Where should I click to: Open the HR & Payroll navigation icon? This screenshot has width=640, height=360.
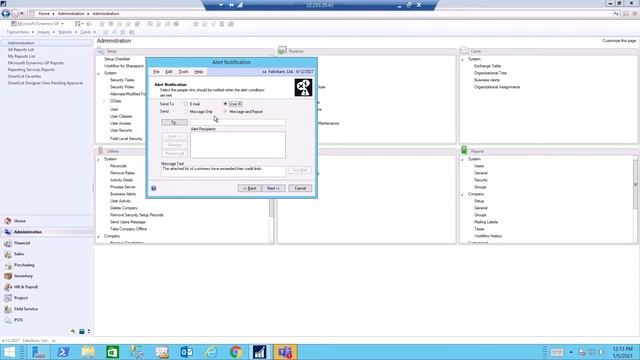(8, 287)
